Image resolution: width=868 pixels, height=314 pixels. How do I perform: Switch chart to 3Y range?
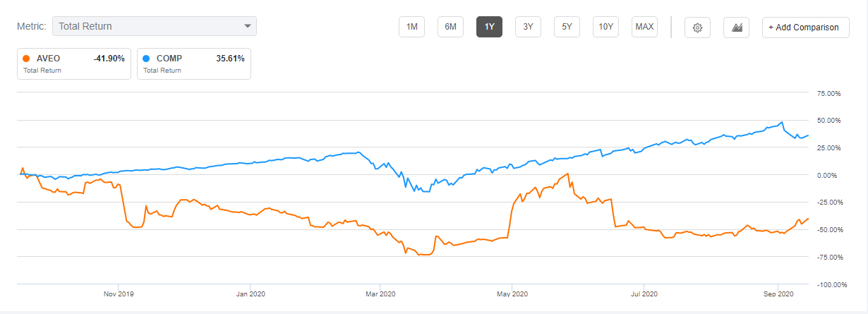tap(528, 28)
